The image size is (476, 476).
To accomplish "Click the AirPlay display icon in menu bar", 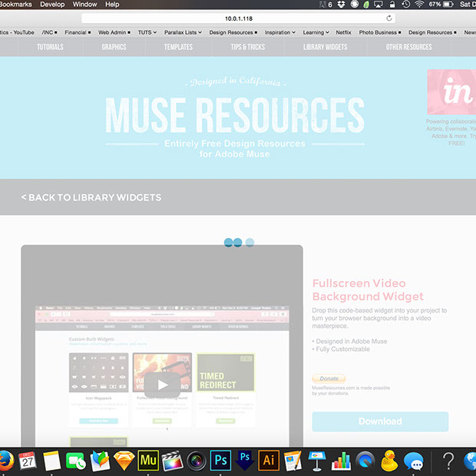I will (x=378, y=5).
